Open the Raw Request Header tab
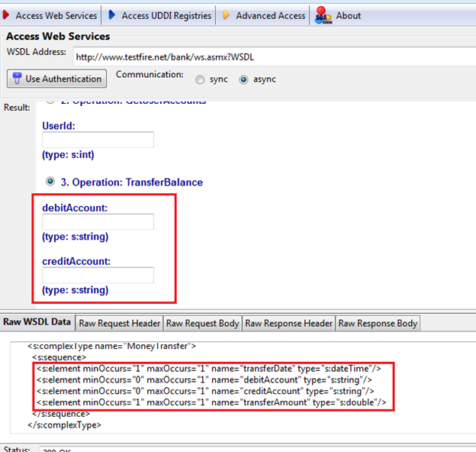The width and height of the screenshot is (476, 452). [120, 324]
